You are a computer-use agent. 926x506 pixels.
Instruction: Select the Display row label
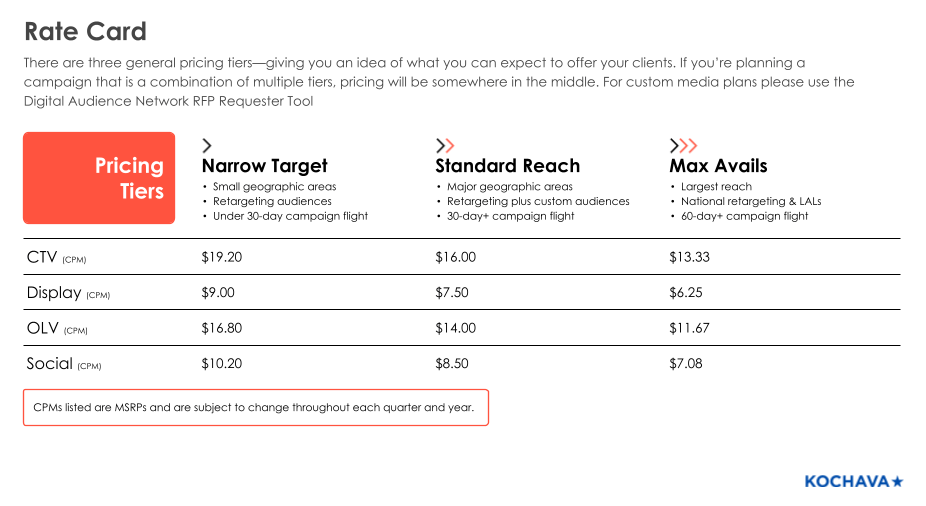tap(69, 293)
